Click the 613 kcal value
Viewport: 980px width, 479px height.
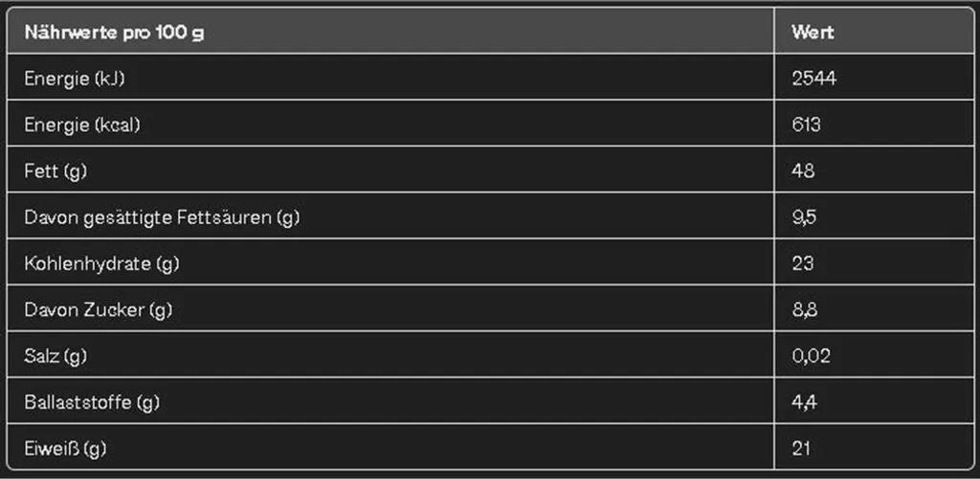tap(806, 125)
